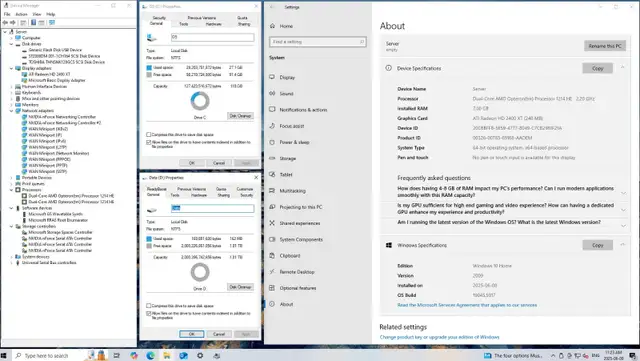Open Multitasking in Settings sidebar
This screenshot has height=361, width=640.
point(292,191)
